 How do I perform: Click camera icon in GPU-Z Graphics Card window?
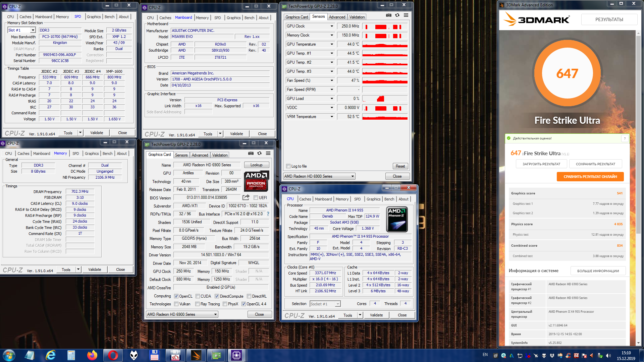[x=251, y=153]
